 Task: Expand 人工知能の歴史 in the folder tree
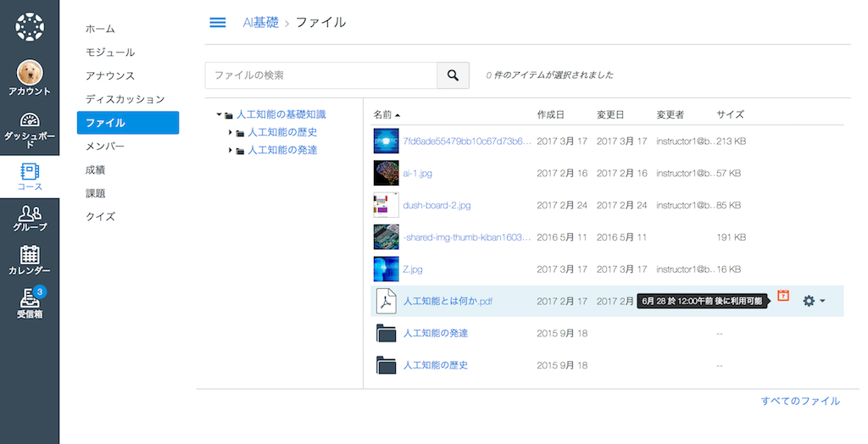pyautogui.click(x=231, y=133)
